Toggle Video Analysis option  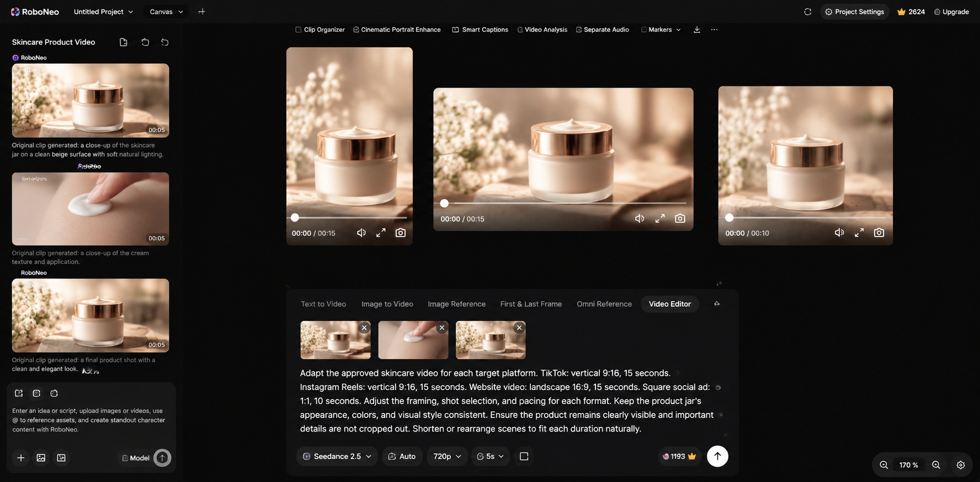point(542,30)
